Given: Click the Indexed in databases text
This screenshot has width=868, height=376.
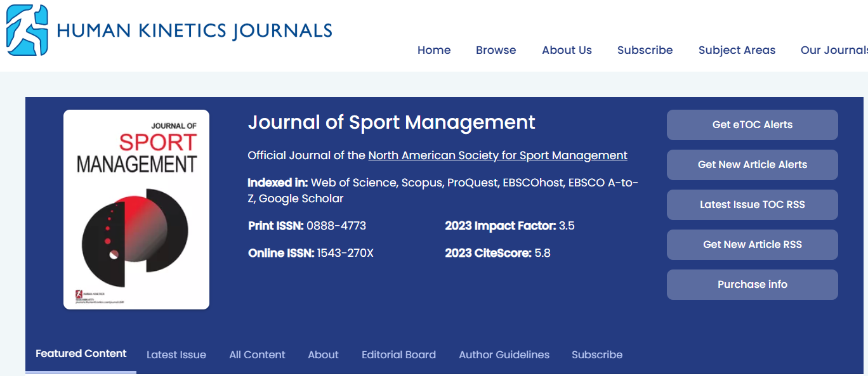Looking at the screenshot, I should (x=443, y=191).
